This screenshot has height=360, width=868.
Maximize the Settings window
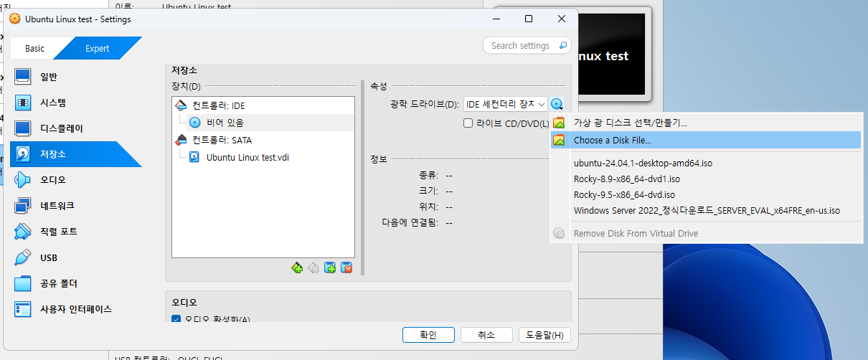coord(529,19)
